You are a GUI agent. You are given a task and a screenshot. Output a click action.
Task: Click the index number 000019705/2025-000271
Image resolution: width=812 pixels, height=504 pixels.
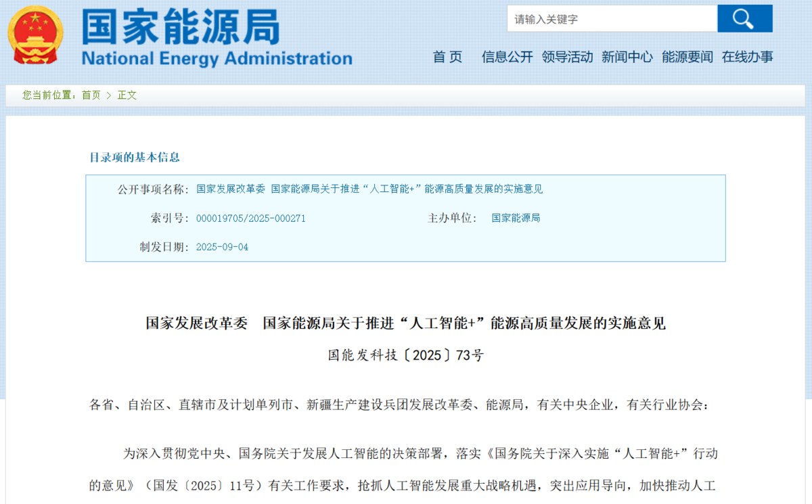click(250, 219)
